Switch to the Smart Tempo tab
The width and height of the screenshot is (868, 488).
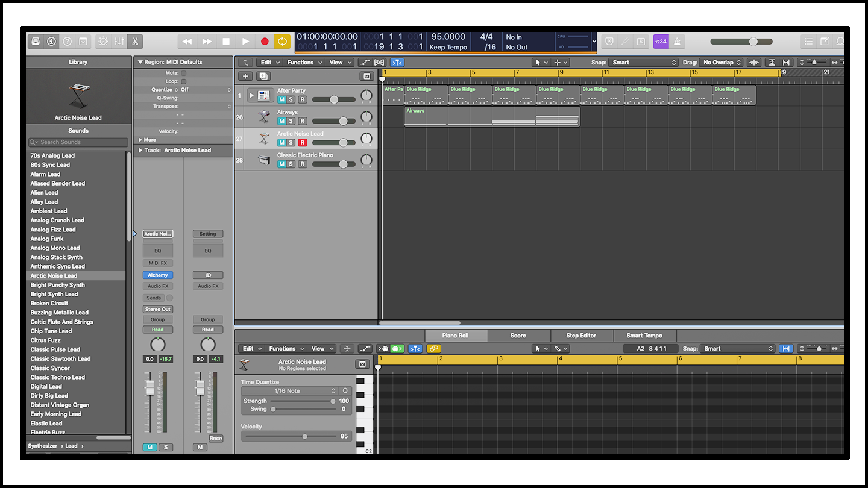tap(644, 336)
